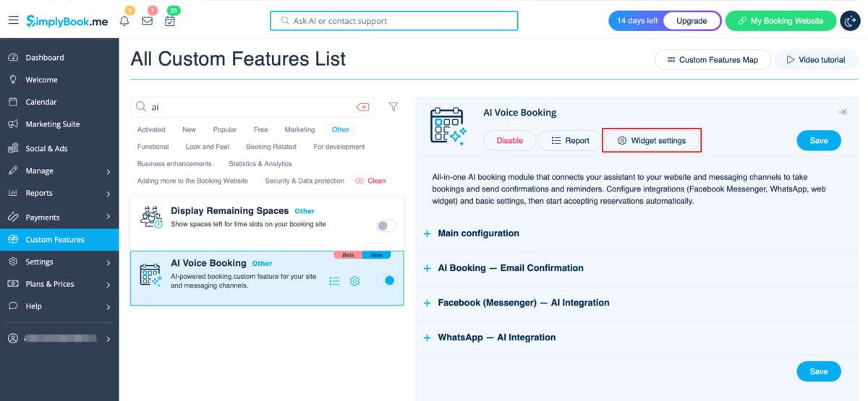Open AI Voice Booking gear settings icon
Viewport: 868px width, 401px height.
point(354,281)
